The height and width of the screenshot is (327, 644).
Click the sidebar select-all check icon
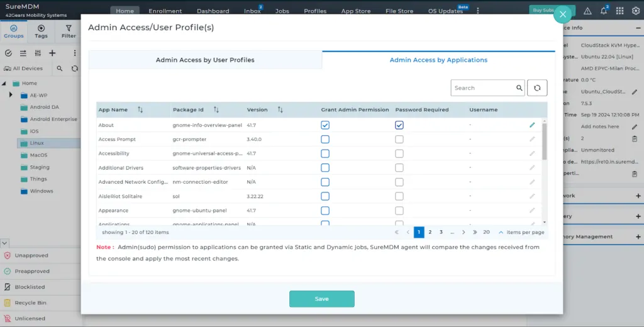click(8, 53)
